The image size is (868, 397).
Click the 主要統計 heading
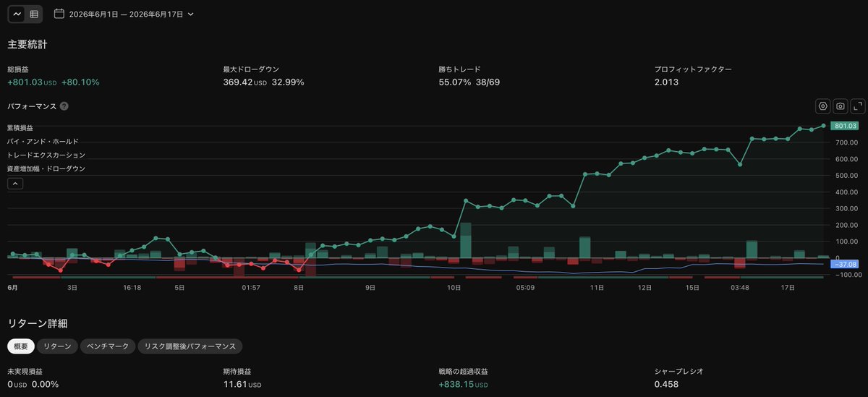point(27,44)
